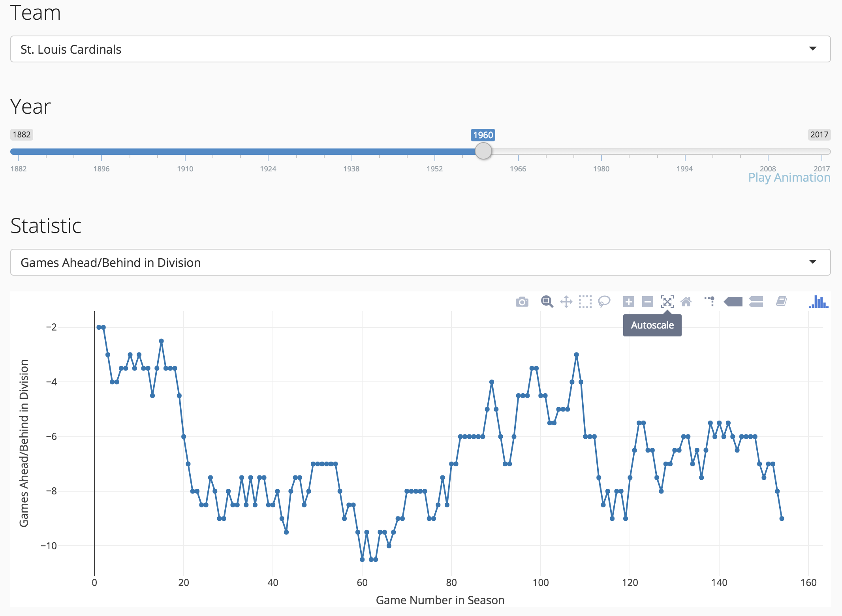Choose the Lasso Select tool
The height and width of the screenshot is (616, 842).
[x=604, y=302]
